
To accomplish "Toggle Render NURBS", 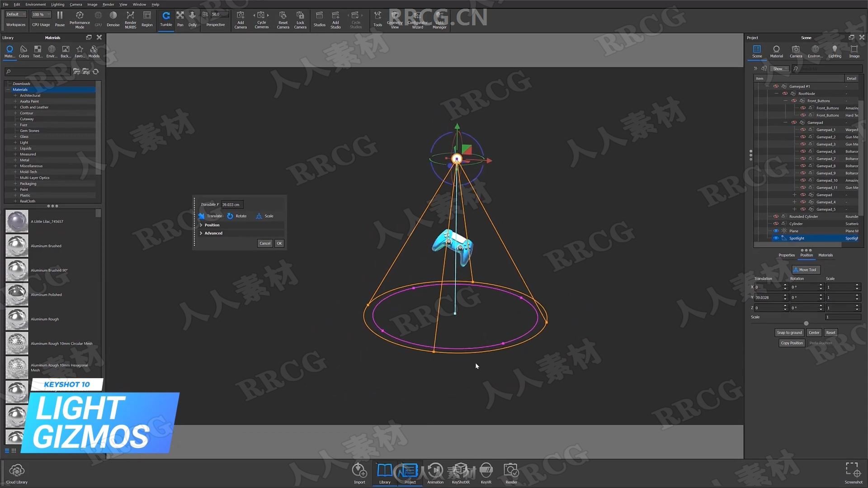I will click(x=130, y=20).
